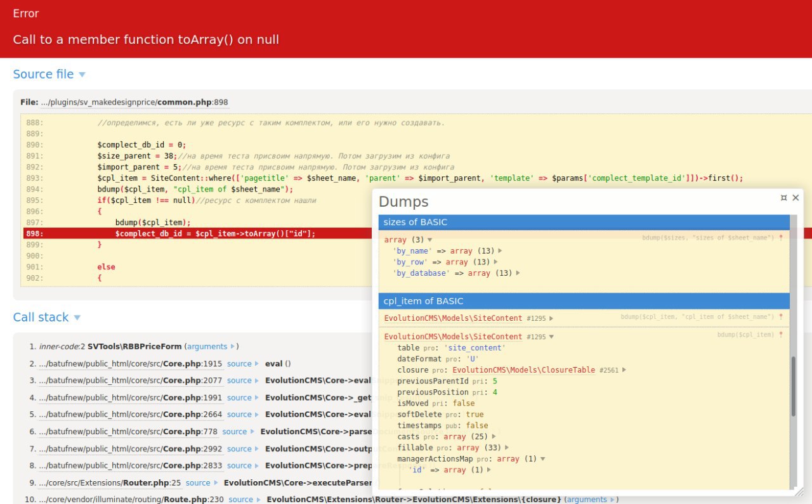812x504 pixels.
Task: Show source for Core.php:1991
Action: [x=243, y=398]
